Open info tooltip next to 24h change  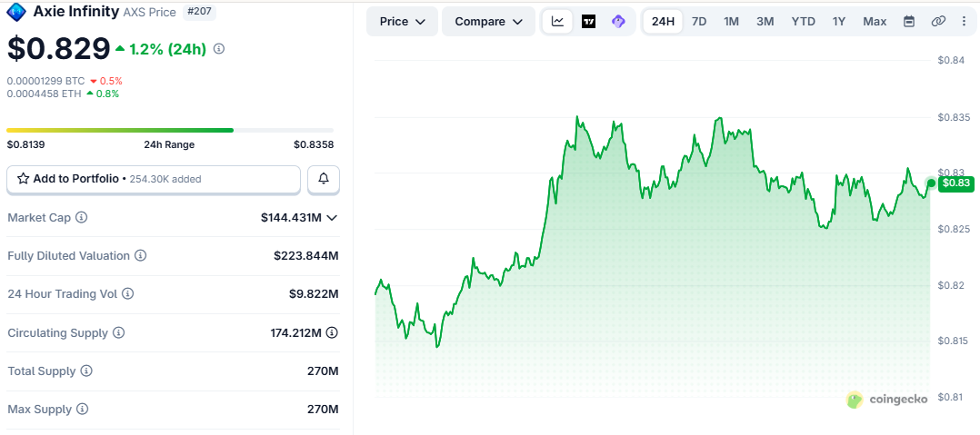219,49
